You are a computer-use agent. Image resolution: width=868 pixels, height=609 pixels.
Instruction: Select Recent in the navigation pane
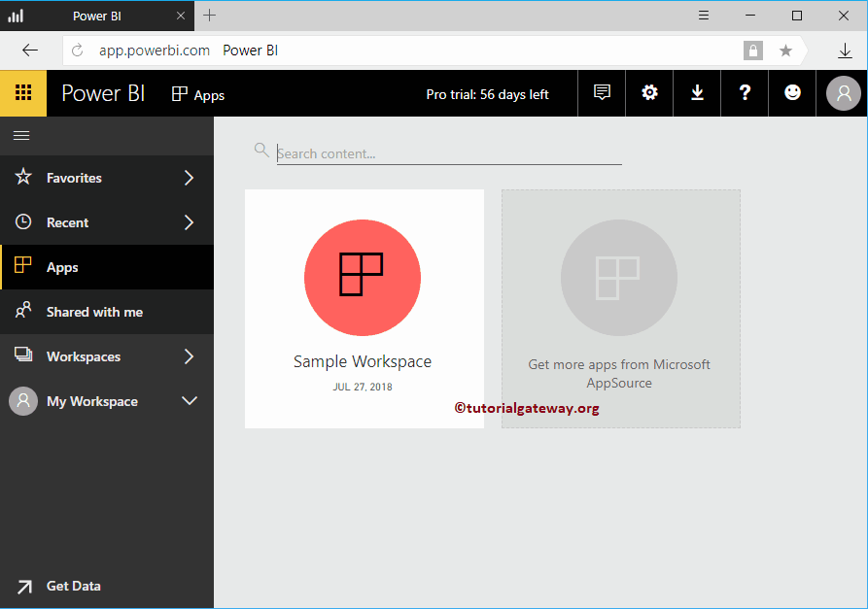coord(107,222)
